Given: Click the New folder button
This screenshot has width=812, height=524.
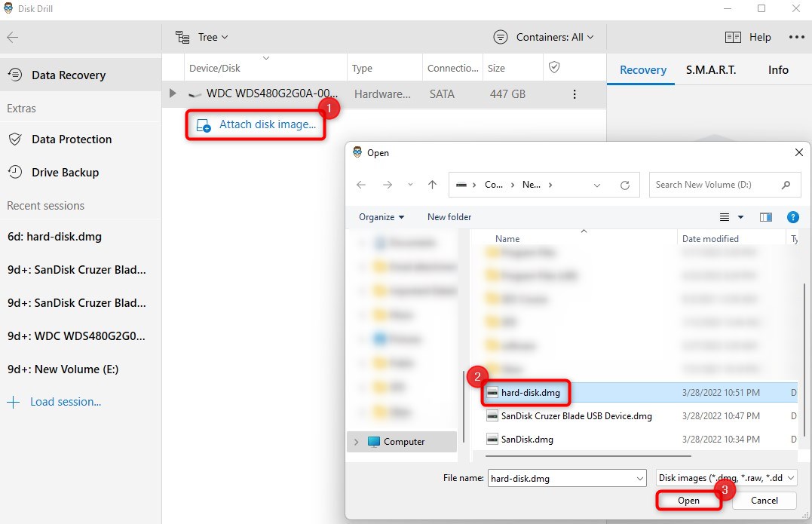Looking at the screenshot, I should (x=449, y=217).
